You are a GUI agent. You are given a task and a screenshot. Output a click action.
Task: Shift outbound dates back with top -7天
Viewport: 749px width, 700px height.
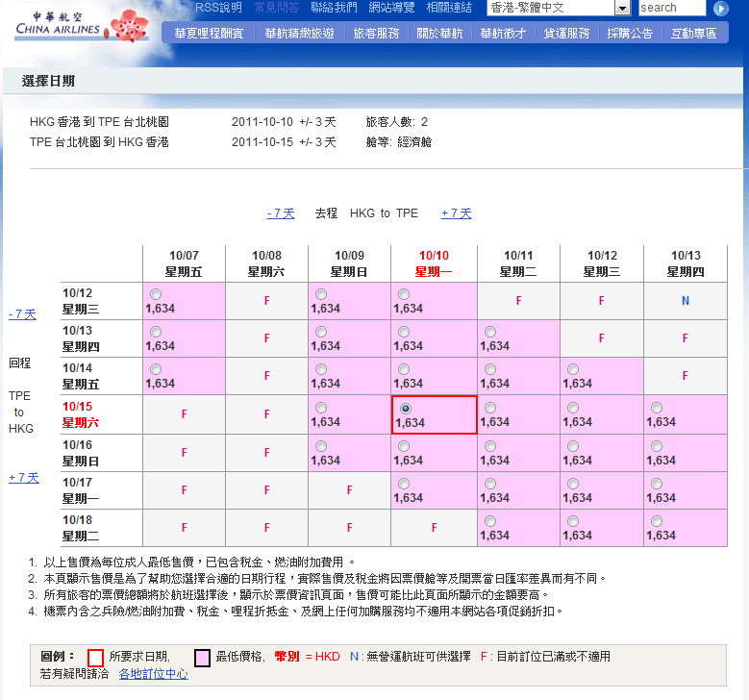[281, 213]
